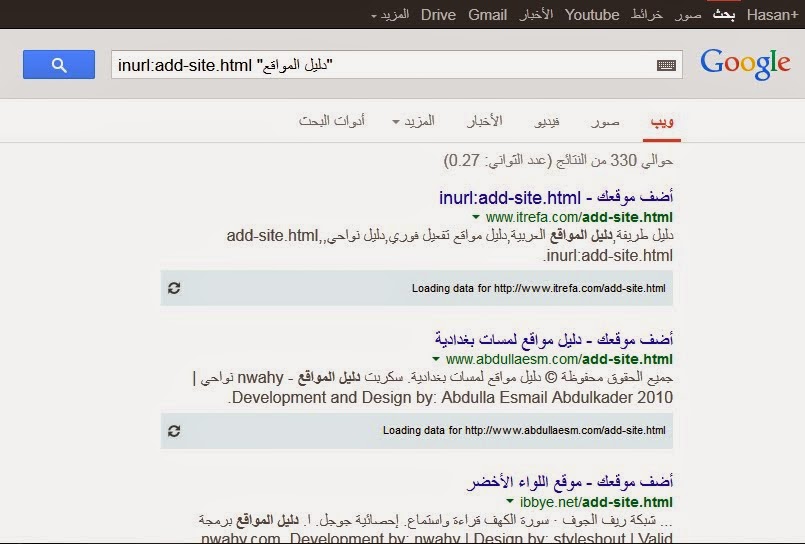This screenshot has height=544, width=805.
Task: Click the ibbye.net/add-site.html green URL
Action: click(596, 501)
